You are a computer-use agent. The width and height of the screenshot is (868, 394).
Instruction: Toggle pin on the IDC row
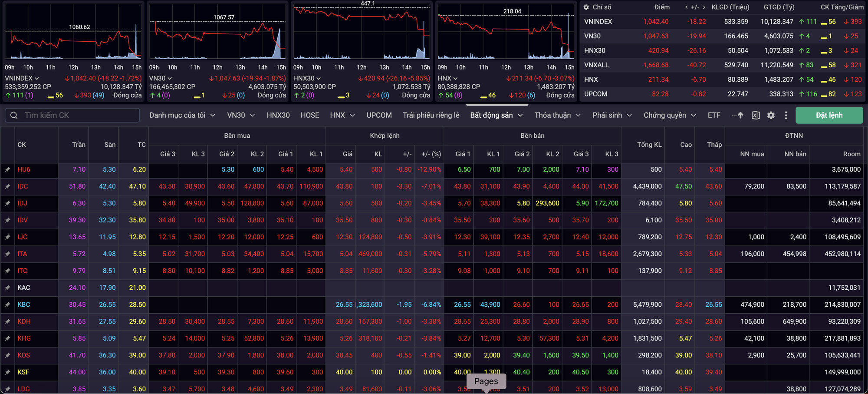coord(8,186)
